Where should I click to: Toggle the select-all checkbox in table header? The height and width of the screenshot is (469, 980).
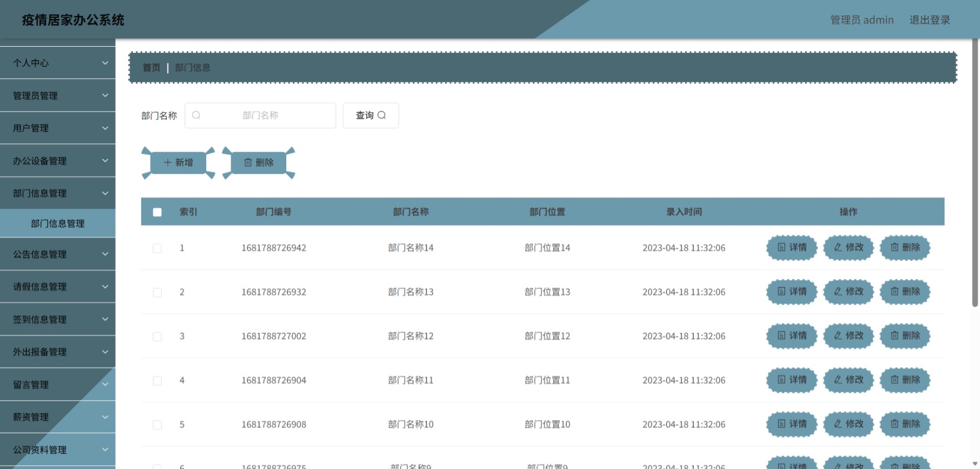(157, 212)
